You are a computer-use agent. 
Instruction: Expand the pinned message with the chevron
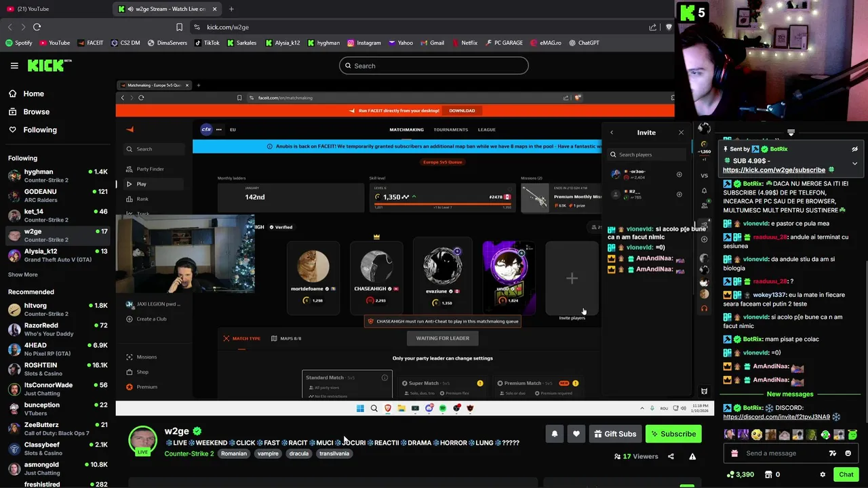(x=854, y=163)
